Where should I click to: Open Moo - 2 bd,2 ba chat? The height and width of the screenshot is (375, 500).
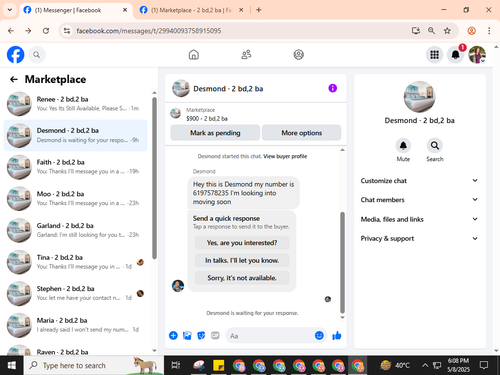point(75,198)
